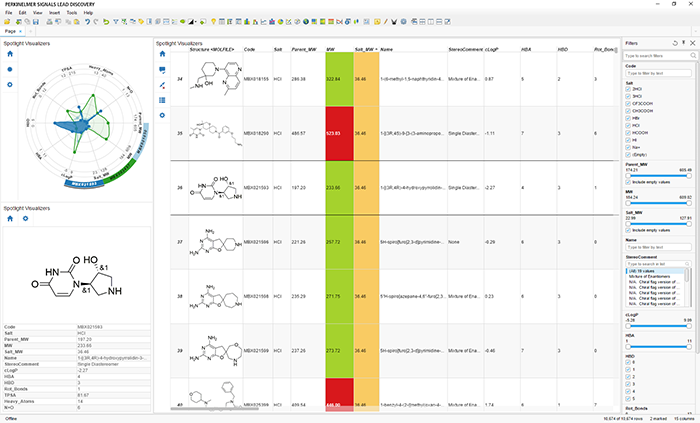The height and width of the screenshot is (423, 700).
Task: Open the Edit menu
Action: (x=22, y=12)
